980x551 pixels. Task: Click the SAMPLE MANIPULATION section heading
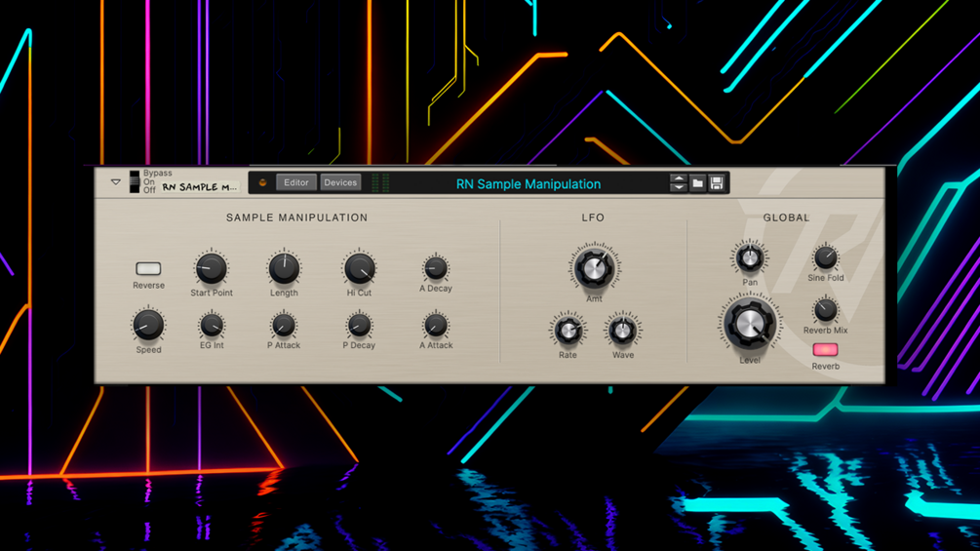point(296,217)
